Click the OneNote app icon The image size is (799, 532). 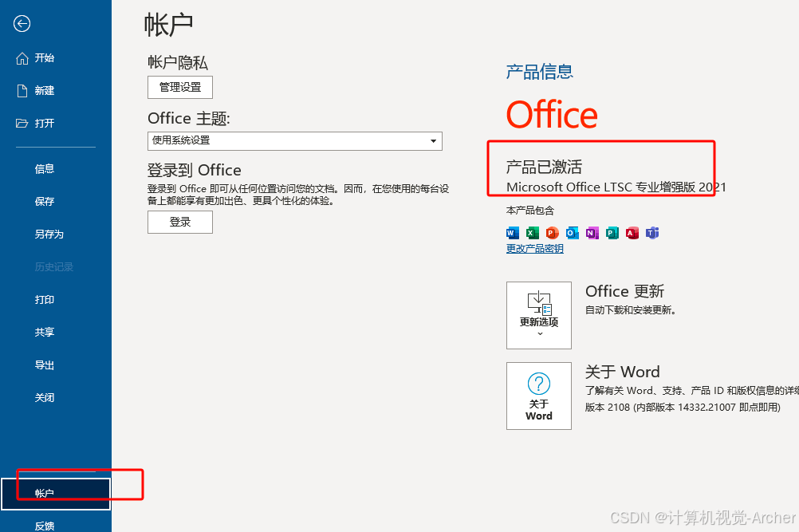tap(592, 233)
